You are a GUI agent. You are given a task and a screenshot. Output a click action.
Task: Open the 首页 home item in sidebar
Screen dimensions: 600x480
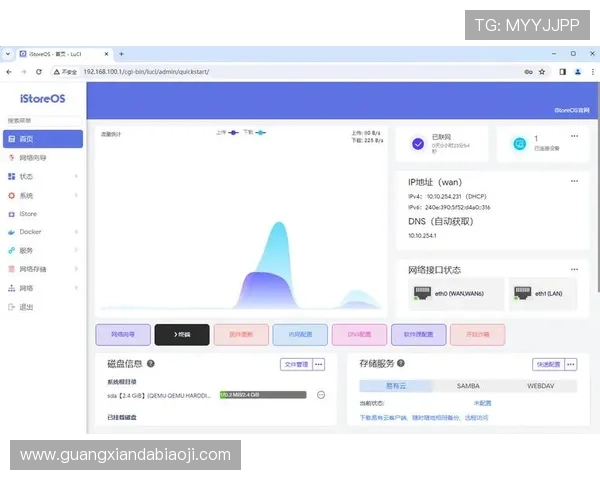[43, 139]
